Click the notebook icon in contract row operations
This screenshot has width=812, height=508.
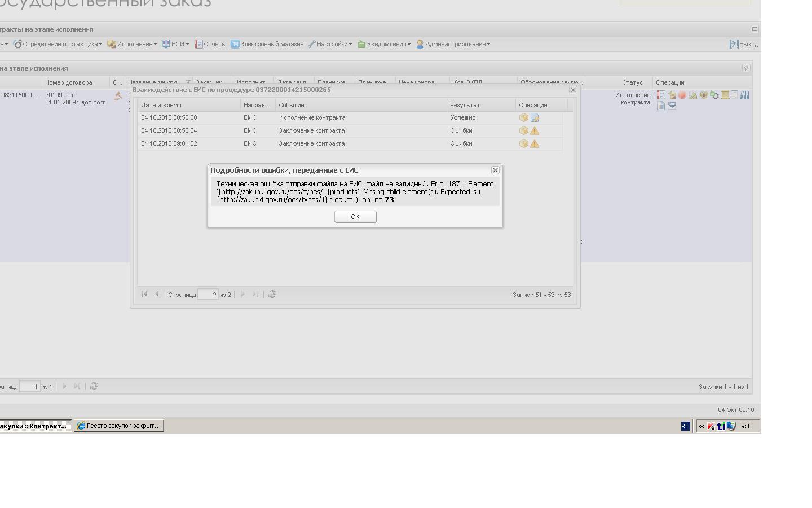coord(661,95)
